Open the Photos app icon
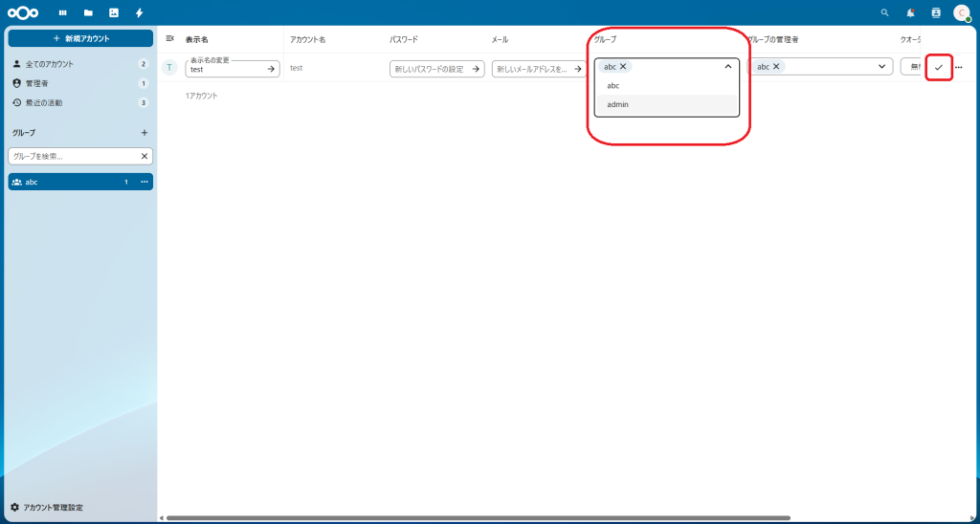The width and height of the screenshot is (980, 524). pos(114,12)
